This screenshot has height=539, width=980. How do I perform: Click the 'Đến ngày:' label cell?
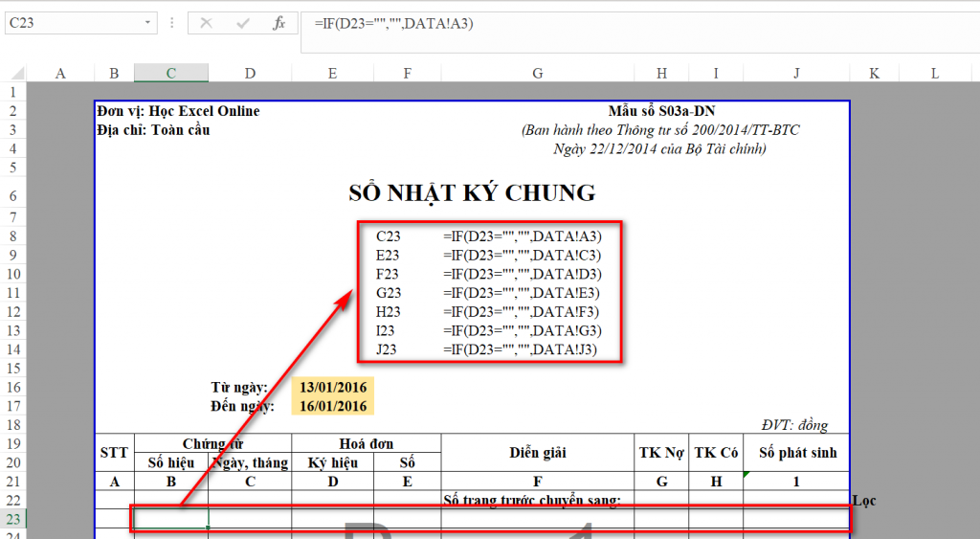242,406
